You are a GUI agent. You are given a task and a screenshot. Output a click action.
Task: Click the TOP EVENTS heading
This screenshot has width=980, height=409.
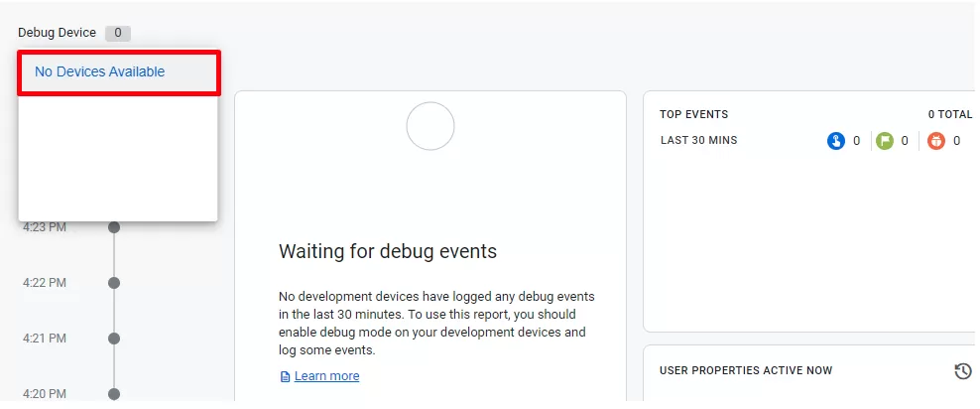click(x=693, y=114)
